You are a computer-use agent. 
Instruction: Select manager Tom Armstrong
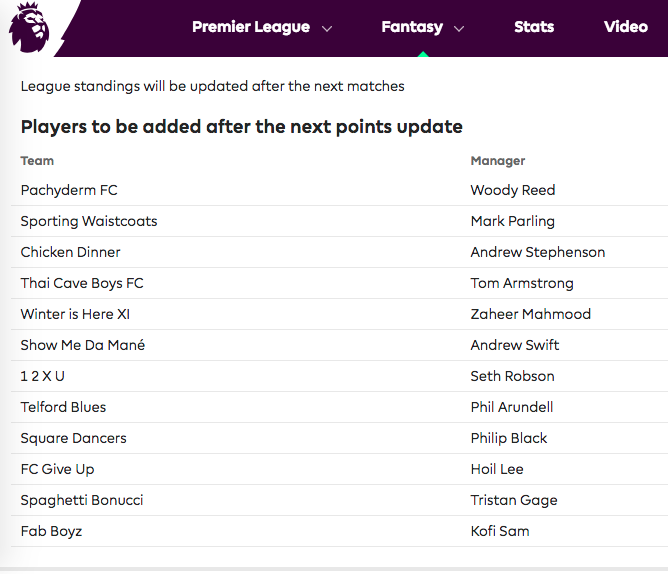(522, 283)
